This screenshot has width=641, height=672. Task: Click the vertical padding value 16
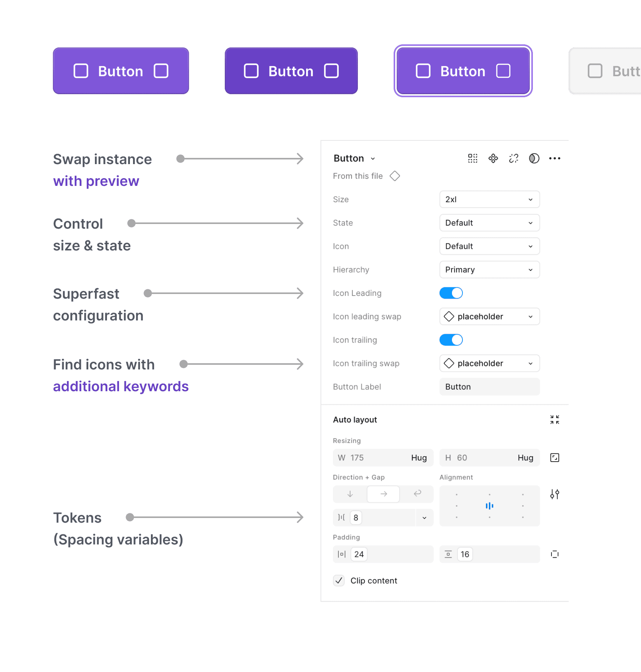pos(465,554)
